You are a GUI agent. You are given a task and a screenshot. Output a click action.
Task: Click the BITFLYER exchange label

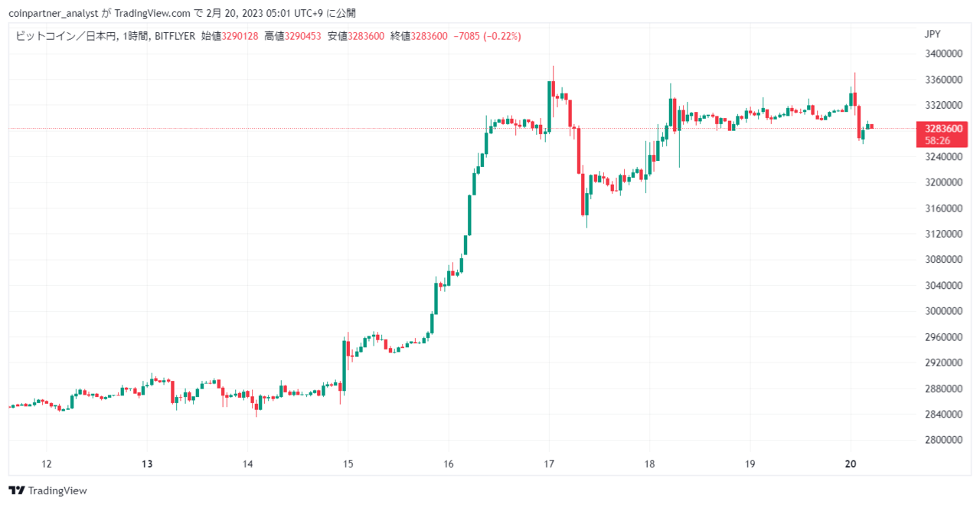[174, 36]
